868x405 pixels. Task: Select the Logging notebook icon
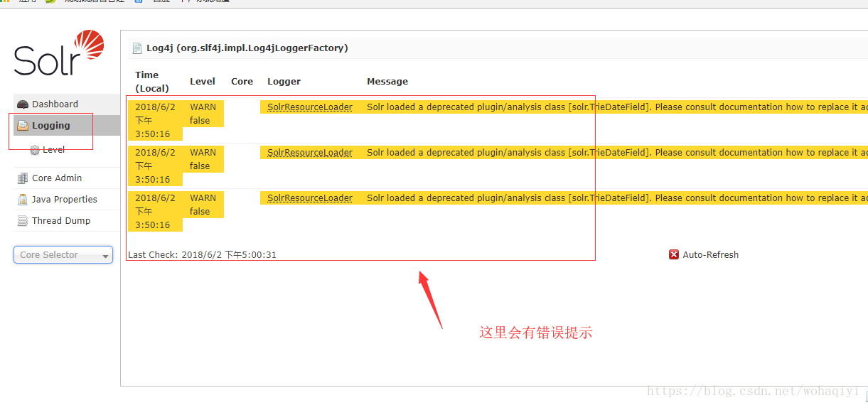[23, 126]
